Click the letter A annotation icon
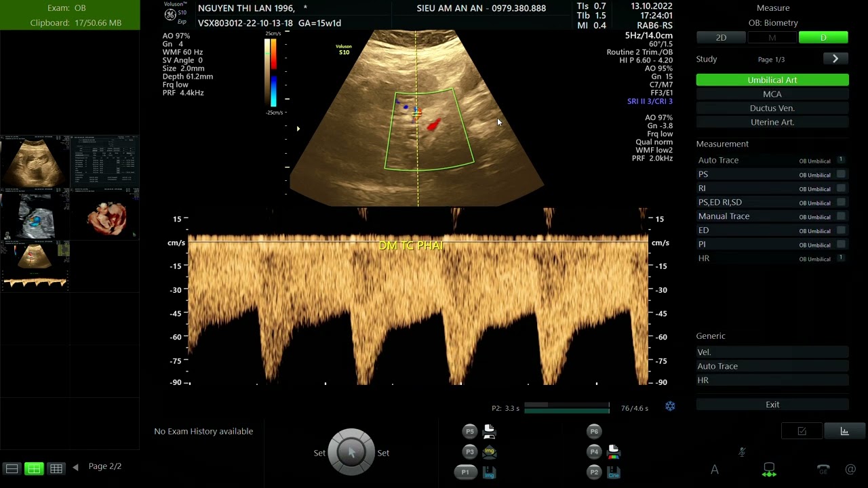 714,469
